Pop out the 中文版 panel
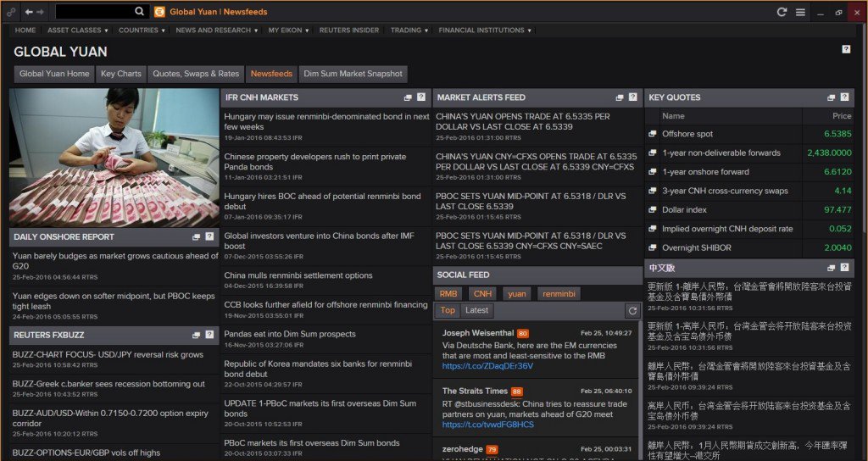Viewport: 868px width, 461px height. pos(831,268)
